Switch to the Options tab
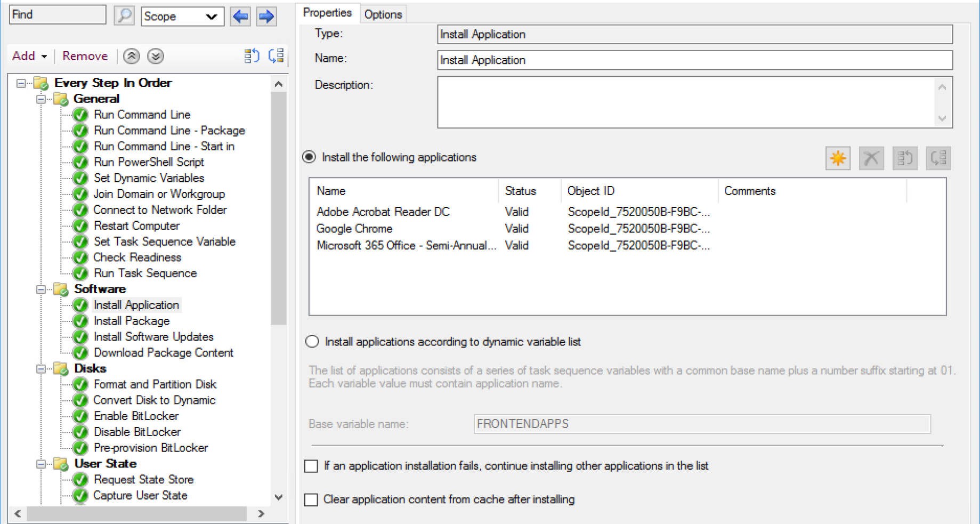This screenshot has width=980, height=524. [383, 14]
